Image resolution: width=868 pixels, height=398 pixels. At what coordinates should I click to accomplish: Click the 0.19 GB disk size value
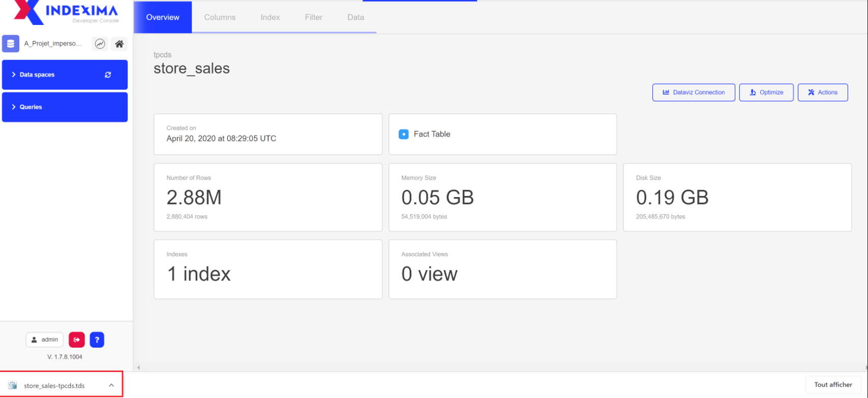(x=672, y=197)
